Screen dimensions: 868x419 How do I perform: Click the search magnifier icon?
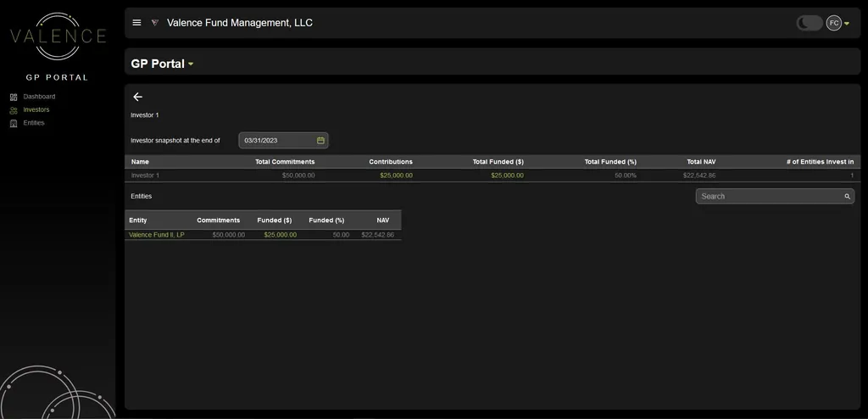tap(847, 196)
